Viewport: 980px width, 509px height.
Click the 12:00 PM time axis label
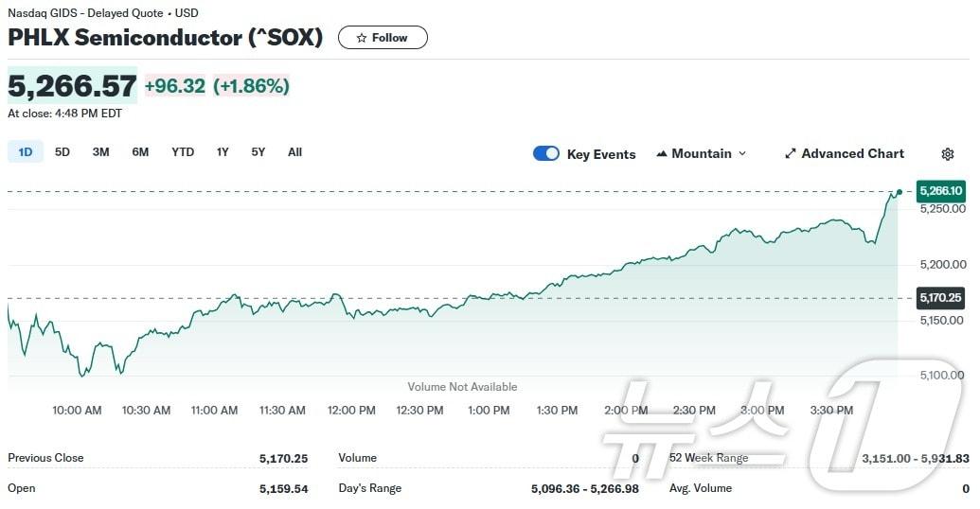(351, 411)
